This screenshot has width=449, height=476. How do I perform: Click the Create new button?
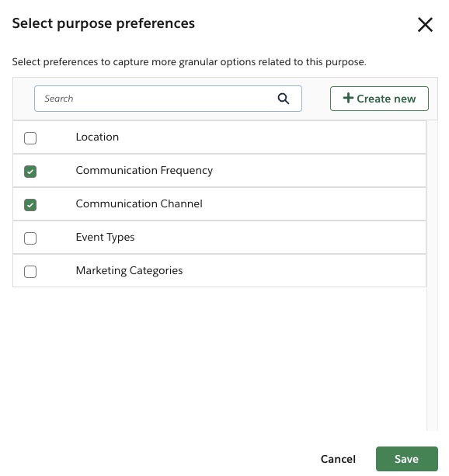pyautogui.click(x=379, y=99)
